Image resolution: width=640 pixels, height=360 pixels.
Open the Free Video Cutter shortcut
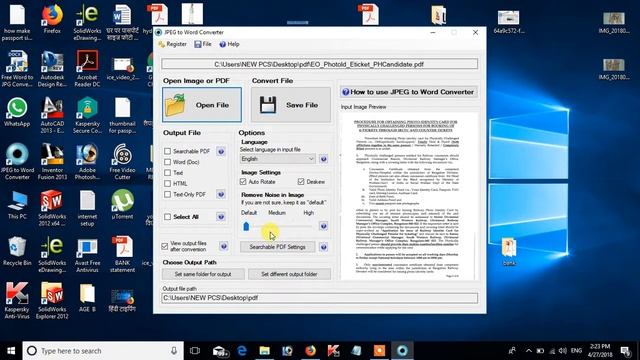point(122,162)
